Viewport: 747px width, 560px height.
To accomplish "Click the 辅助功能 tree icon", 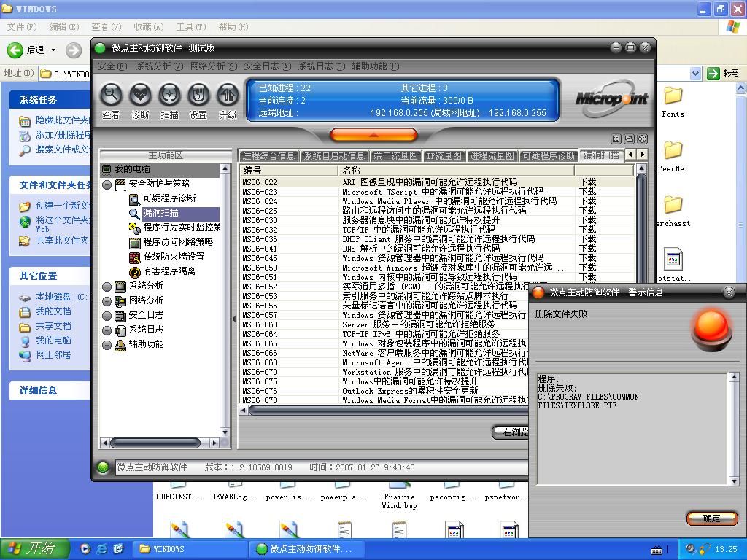I will (120, 345).
